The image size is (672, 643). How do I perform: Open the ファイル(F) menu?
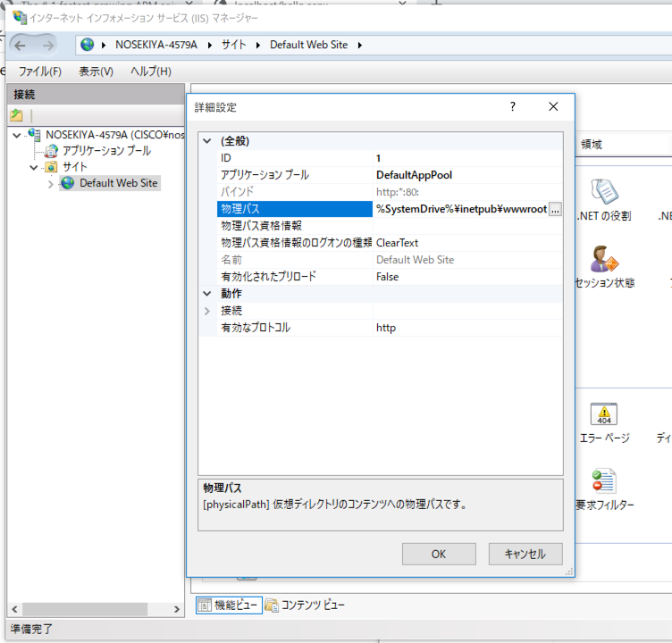pyautogui.click(x=40, y=71)
